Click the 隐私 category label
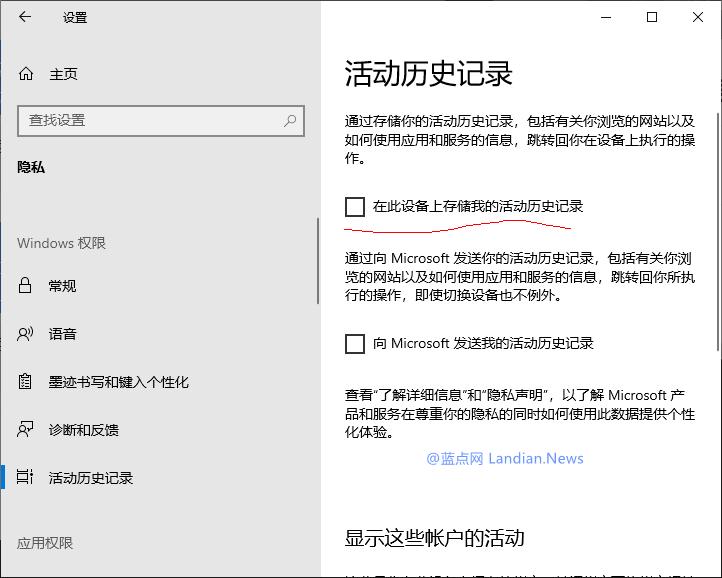 pos(31,167)
